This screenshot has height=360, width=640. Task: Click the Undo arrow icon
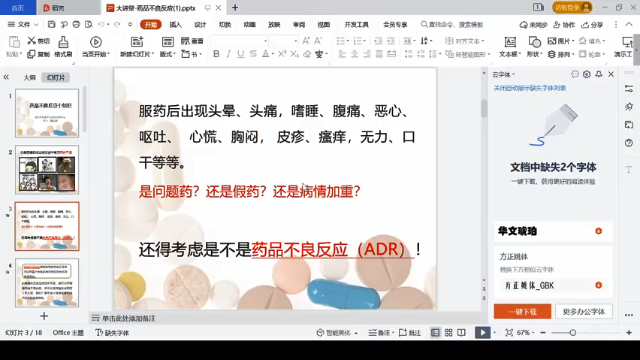pyautogui.click(x=101, y=24)
